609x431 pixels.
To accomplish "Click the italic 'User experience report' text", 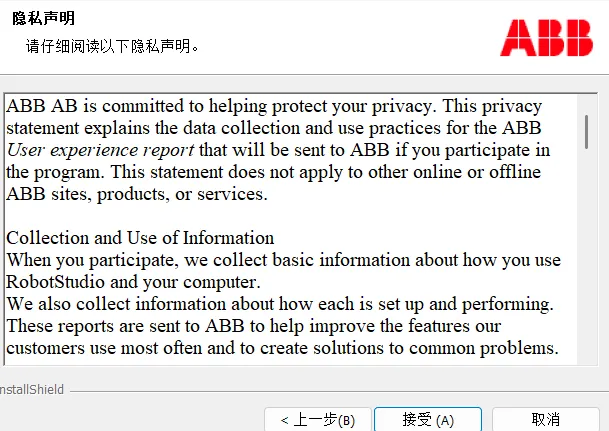I will pyautogui.click(x=100, y=150).
